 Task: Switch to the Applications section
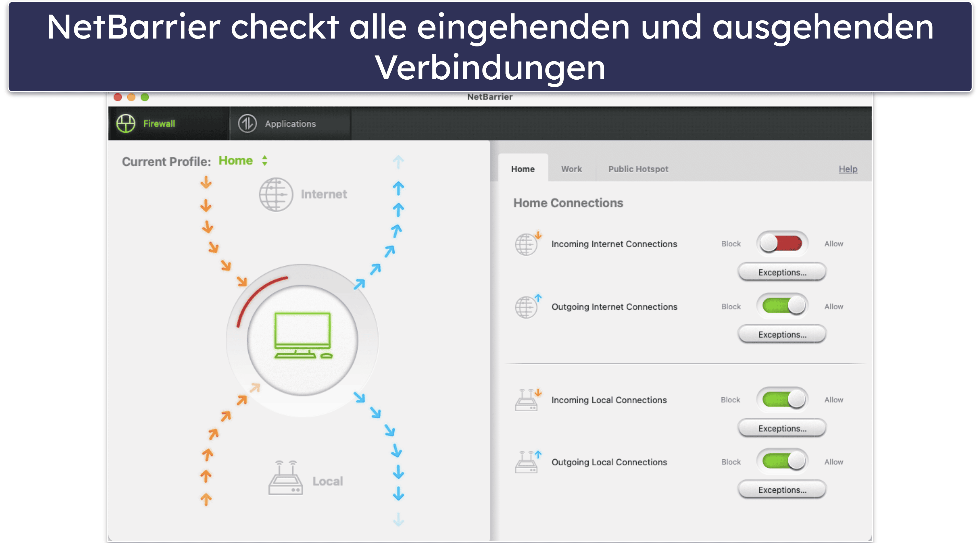(290, 124)
